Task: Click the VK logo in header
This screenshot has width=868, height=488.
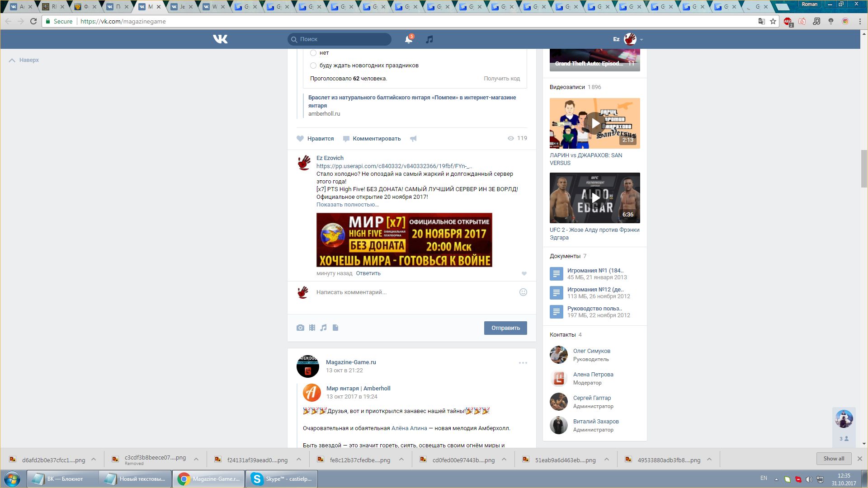Action: point(220,39)
